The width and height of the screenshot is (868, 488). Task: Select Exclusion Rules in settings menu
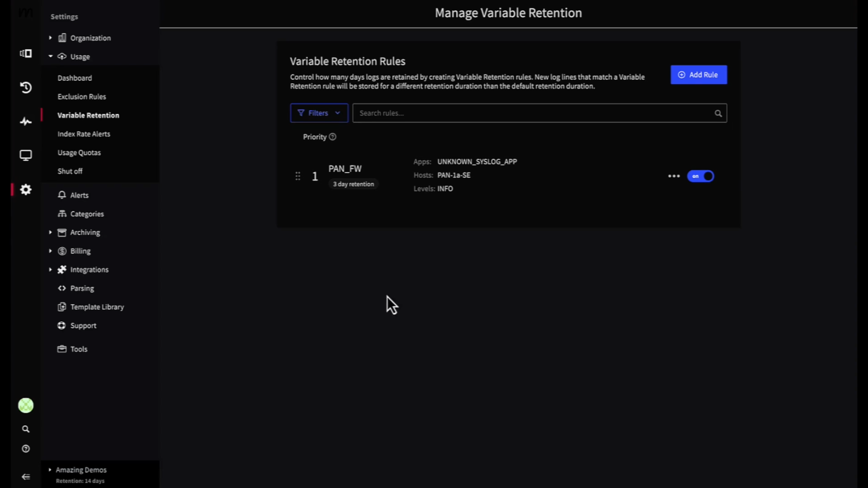[x=81, y=96]
